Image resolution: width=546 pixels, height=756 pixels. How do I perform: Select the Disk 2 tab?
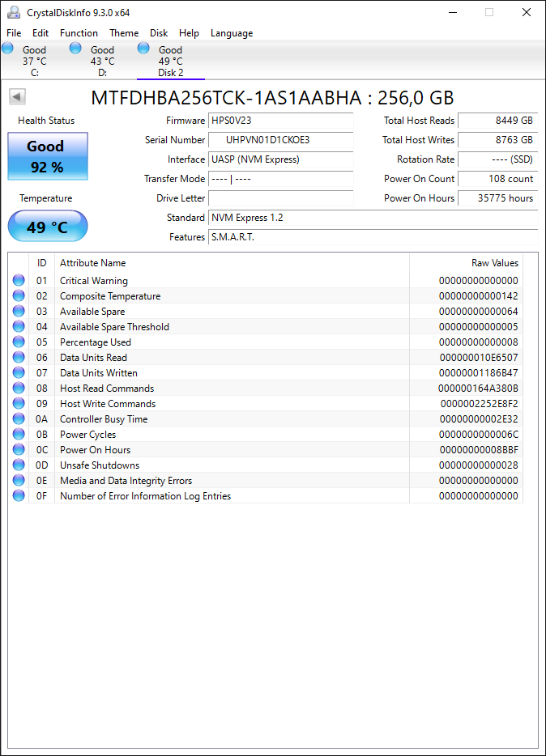pos(171,61)
